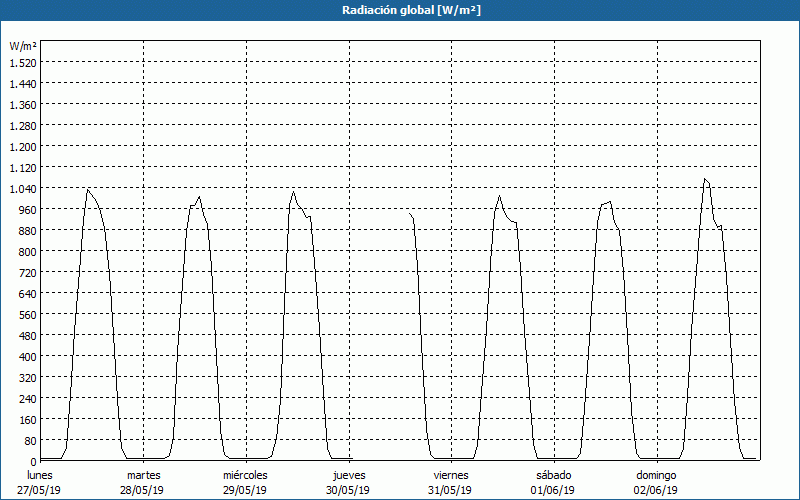800x500 pixels.
Task: Select the 1.040 y-axis value
Action: pos(23,189)
